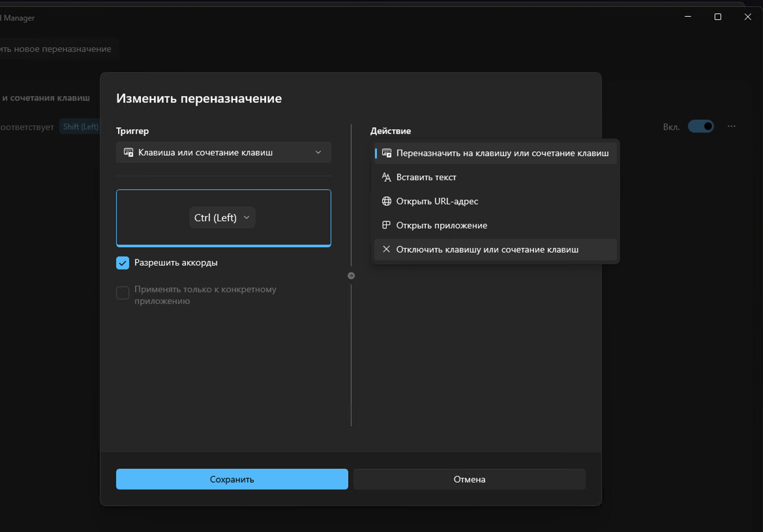Open the three-dots menu for the remapping row
Image resolution: width=763 pixels, height=532 pixels.
[731, 126]
